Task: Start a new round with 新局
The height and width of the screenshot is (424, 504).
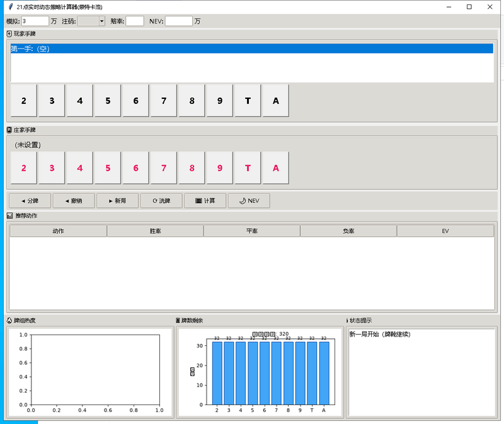Action: pos(117,200)
